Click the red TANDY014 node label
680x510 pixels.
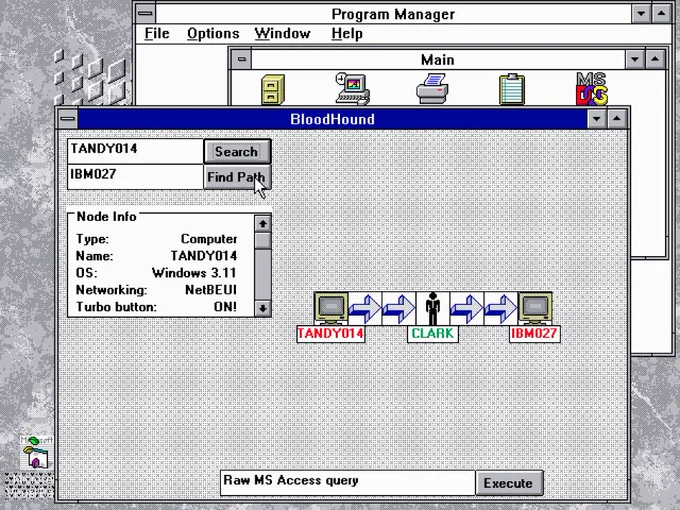[x=331, y=333]
